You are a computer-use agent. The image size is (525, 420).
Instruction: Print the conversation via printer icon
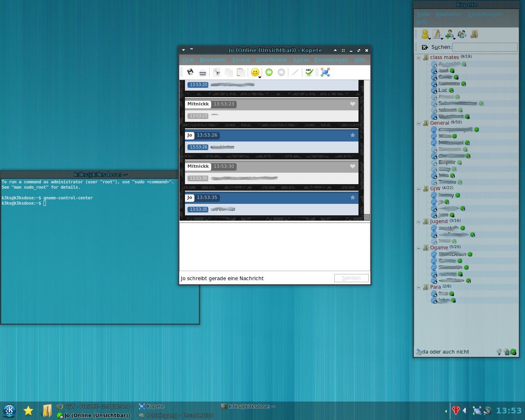(203, 73)
